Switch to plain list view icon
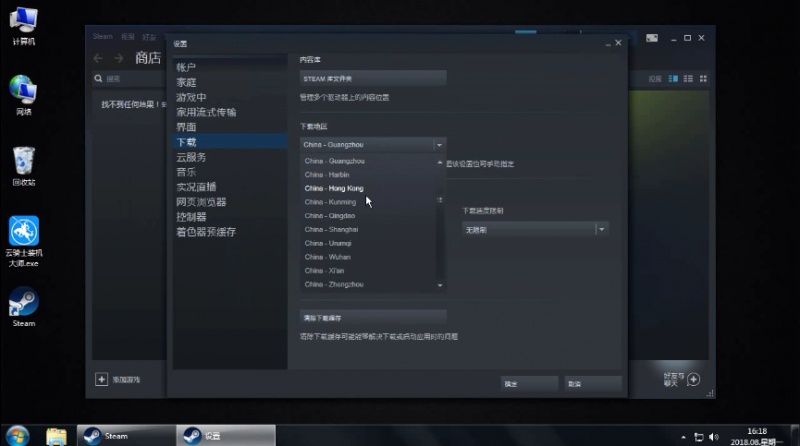800x446 pixels. pos(688,79)
